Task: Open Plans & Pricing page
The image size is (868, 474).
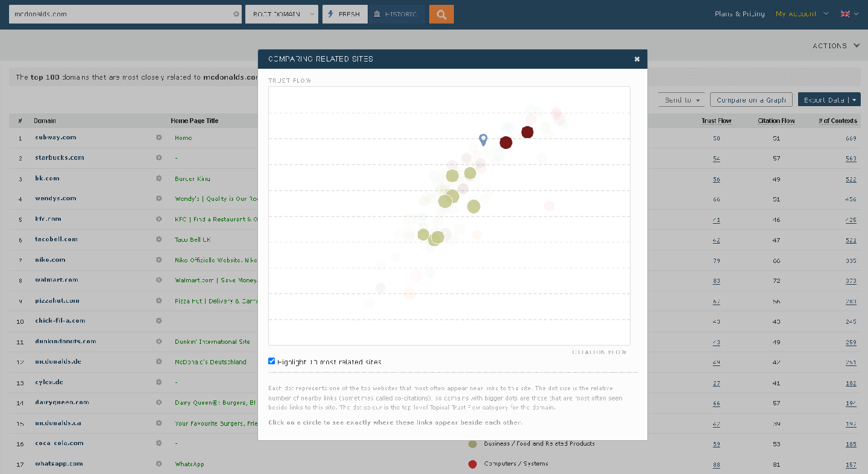Action: pyautogui.click(x=739, y=14)
